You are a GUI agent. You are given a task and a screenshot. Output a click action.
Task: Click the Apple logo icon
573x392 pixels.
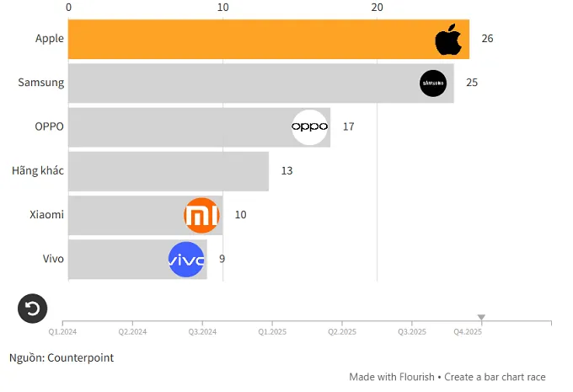tap(449, 40)
